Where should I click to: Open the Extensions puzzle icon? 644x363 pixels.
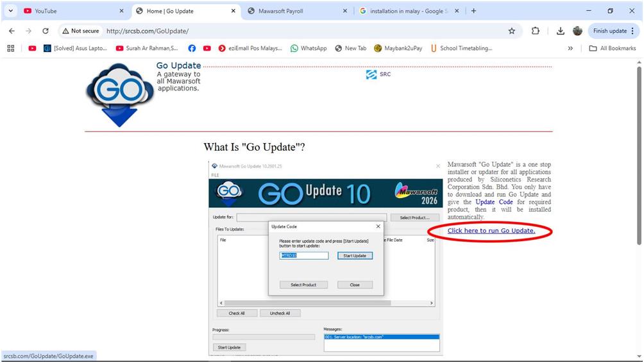click(535, 31)
